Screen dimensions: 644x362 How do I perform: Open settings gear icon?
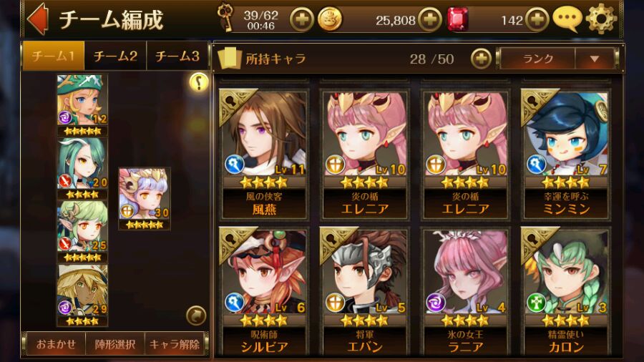pos(601,19)
